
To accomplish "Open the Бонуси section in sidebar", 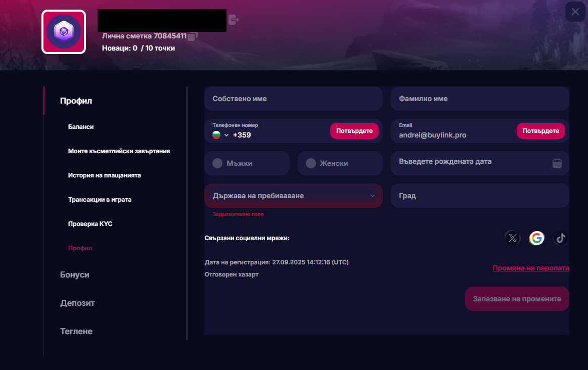I will (74, 274).
